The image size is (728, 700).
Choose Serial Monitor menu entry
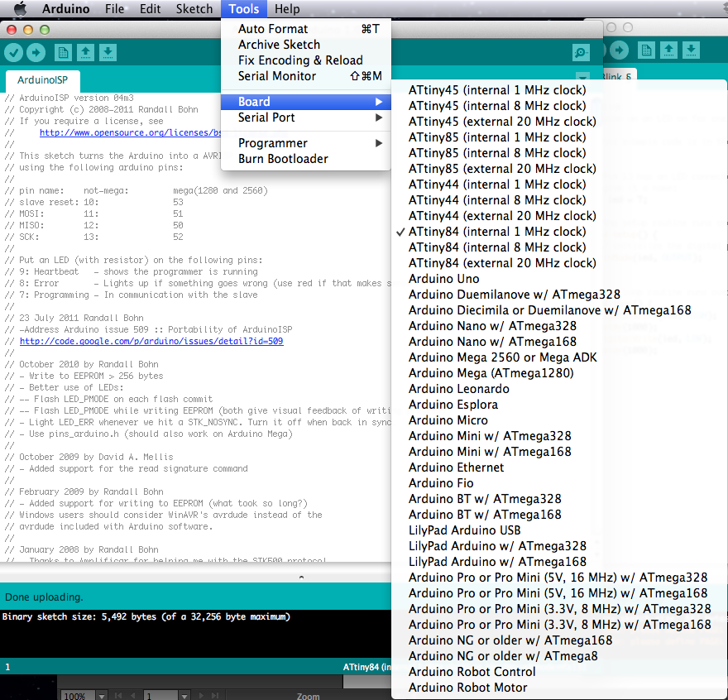click(306, 76)
